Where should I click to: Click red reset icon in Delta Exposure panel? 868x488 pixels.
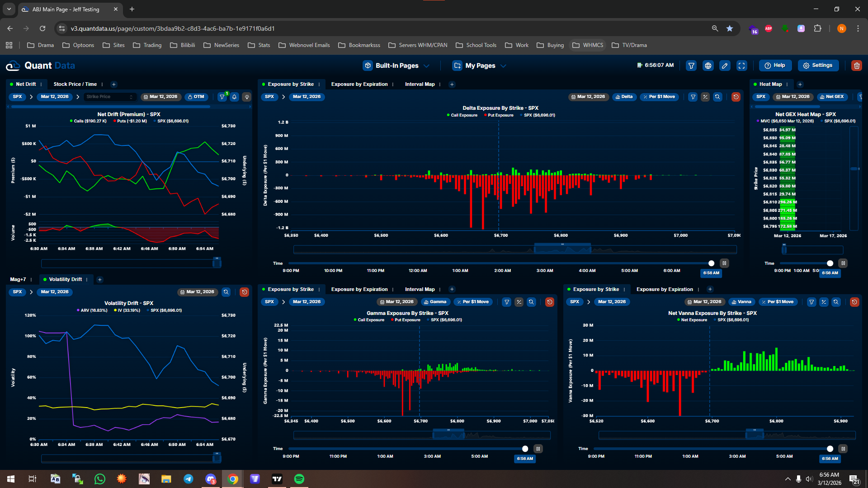(x=736, y=97)
